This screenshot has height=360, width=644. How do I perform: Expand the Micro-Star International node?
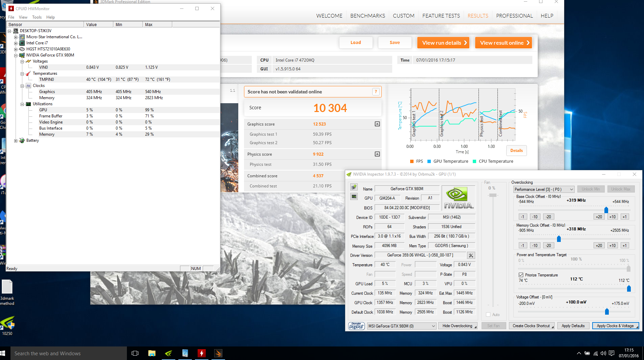(x=16, y=37)
